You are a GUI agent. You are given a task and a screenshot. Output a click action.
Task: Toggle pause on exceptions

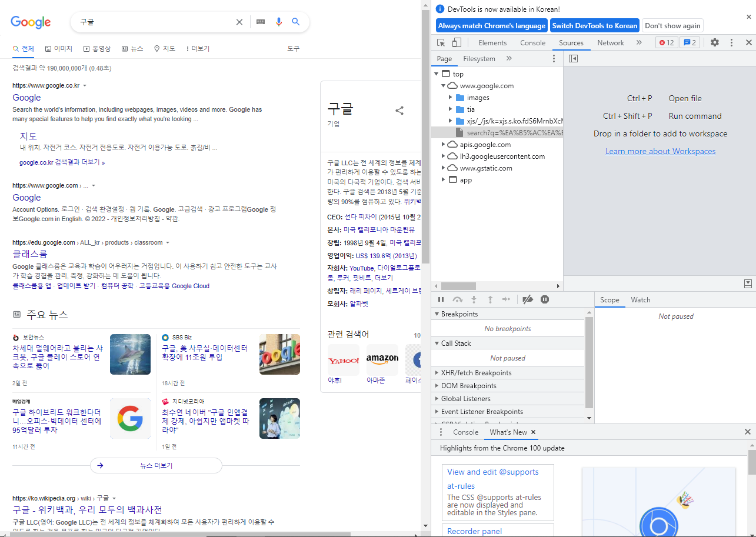tap(545, 299)
